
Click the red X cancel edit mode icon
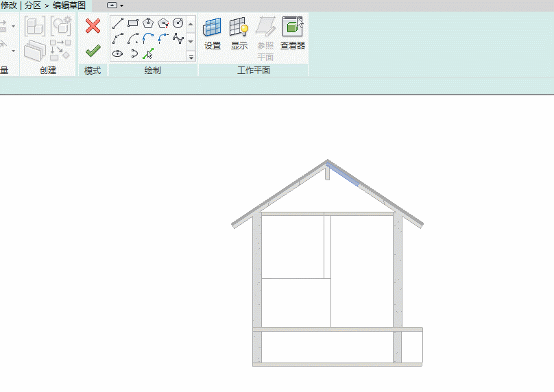pyautogui.click(x=93, y=27)
